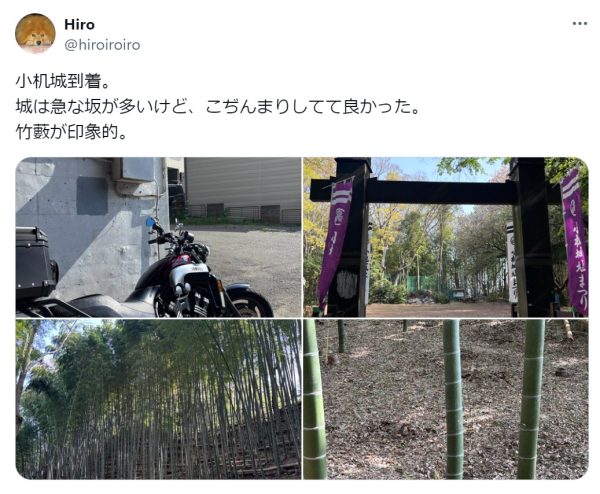This screenshot has width=600, height=494.
Task: Open the close-up bamboo stalks photo
Action: tap(445, 399)
